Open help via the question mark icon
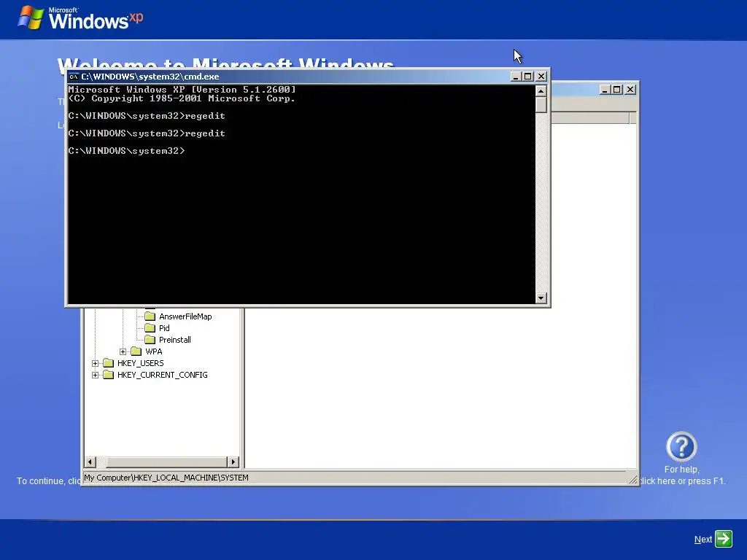Image resolution: width=747 pixels, height=560 pixels. coord(681,447)
